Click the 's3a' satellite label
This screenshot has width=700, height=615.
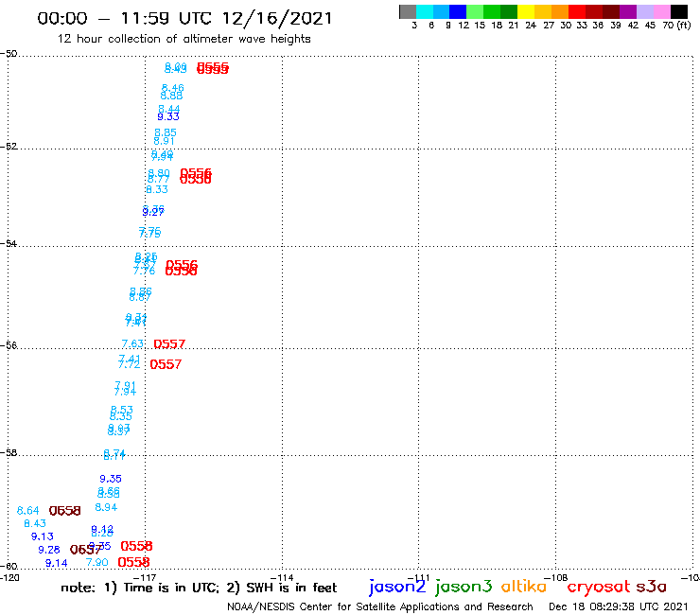pos(652,587)
